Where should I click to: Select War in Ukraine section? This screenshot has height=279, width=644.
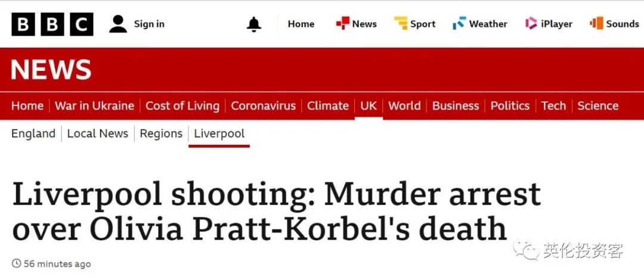(x=94, y=106)
